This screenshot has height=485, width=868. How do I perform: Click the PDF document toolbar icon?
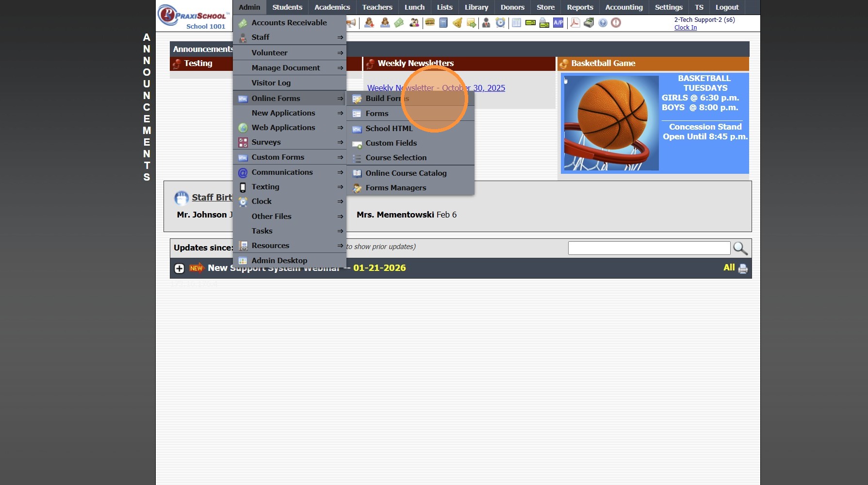pos(575,23)
